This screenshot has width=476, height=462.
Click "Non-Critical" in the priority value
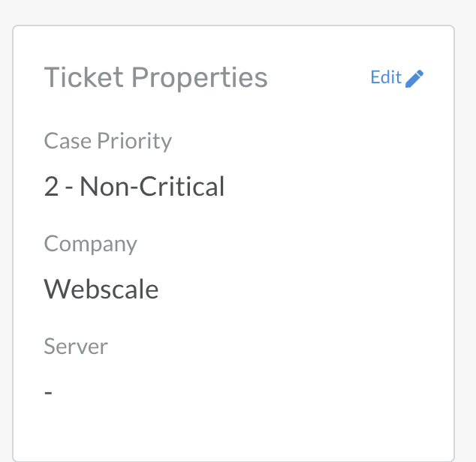point(152,186)
